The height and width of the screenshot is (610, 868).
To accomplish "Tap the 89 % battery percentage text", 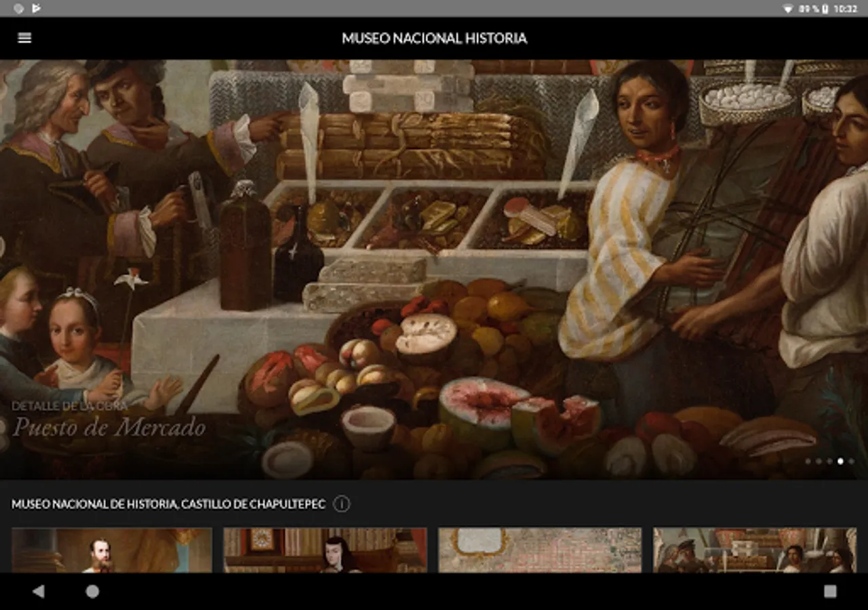I will (810, 9).
